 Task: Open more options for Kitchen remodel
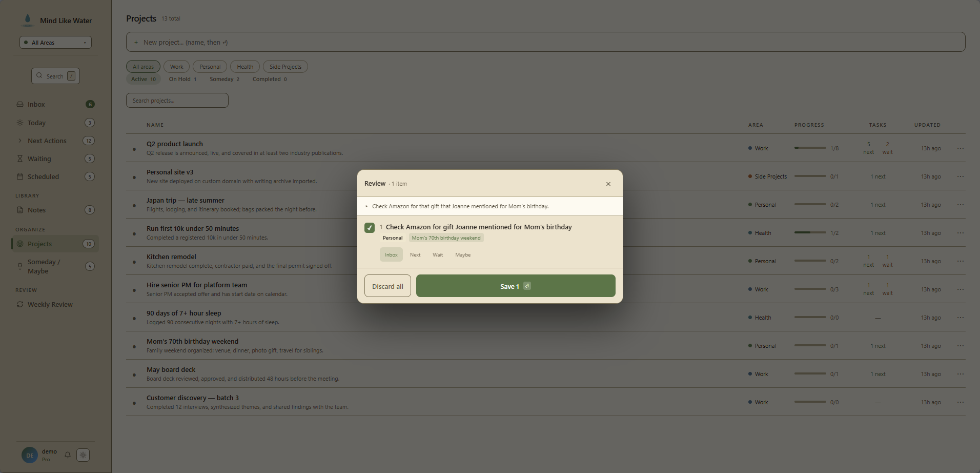[x=961, y=261]
